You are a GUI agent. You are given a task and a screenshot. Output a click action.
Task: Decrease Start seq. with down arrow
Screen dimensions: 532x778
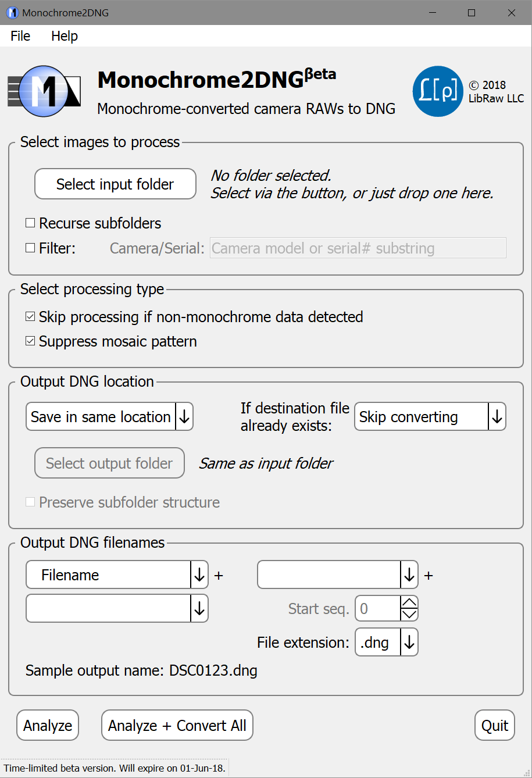(x=409, y=615)
